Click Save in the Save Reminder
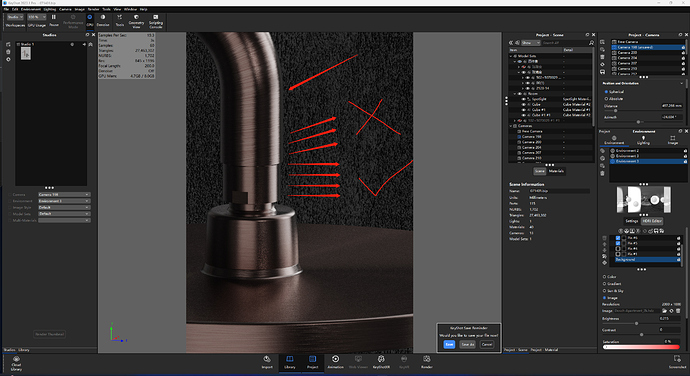This screenshot has width=690, height=376. click(449, 344)
